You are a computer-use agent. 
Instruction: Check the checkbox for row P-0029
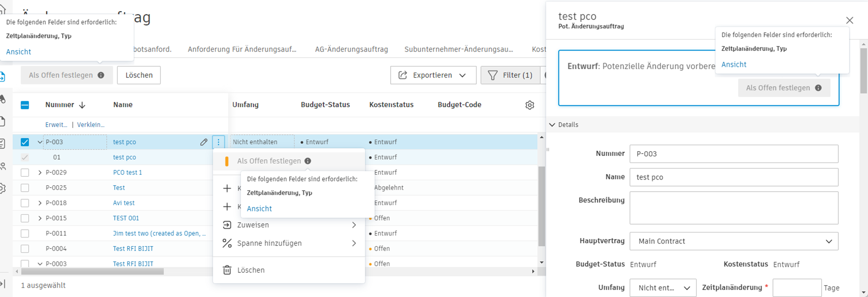click(x=25, y=173)
